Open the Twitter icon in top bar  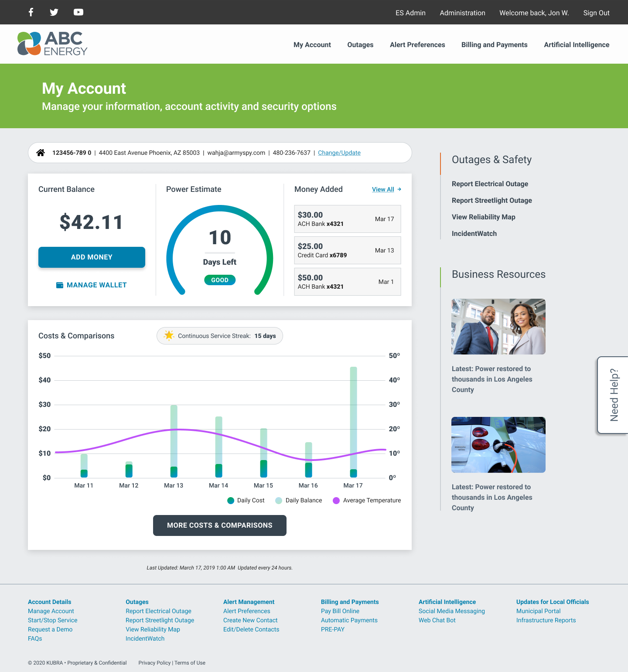(x=54, y=12)
